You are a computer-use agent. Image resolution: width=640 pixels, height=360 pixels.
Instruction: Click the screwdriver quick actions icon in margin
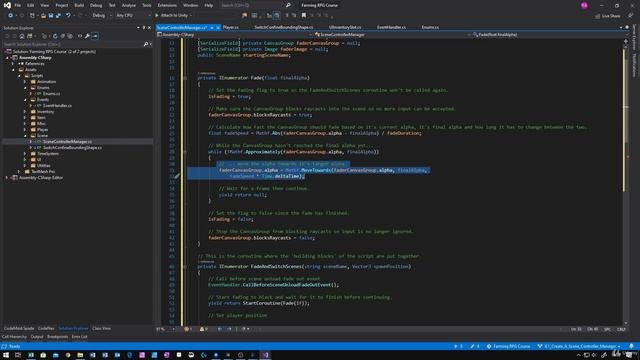click(x=177, y=176)
